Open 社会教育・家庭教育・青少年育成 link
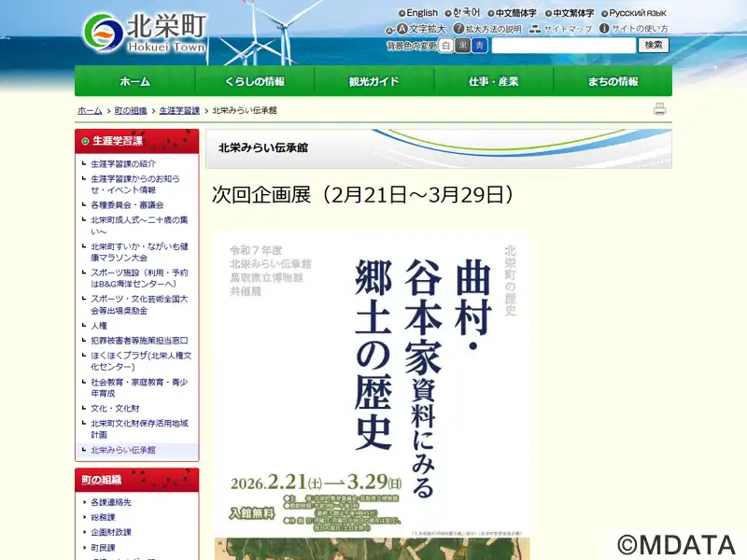Viewport: 747px width, 560px height. (139, 387)
